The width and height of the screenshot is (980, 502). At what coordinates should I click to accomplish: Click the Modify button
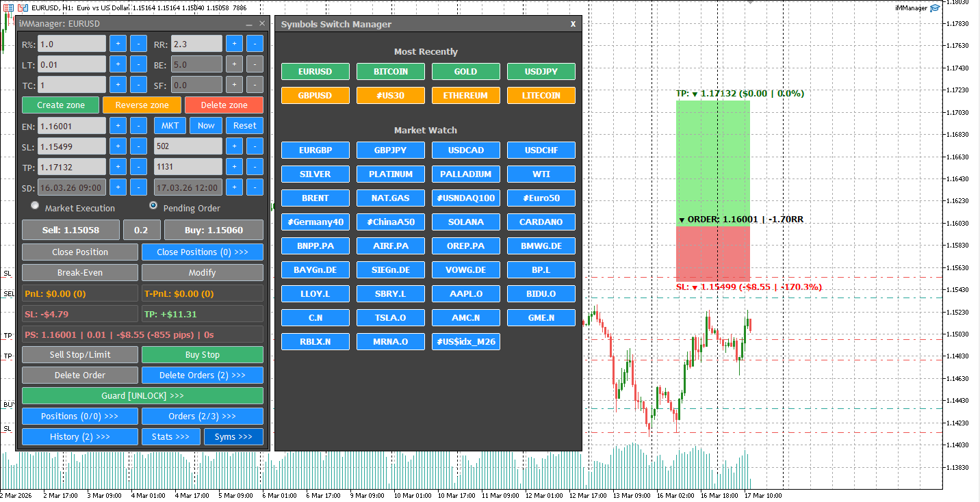203,273
